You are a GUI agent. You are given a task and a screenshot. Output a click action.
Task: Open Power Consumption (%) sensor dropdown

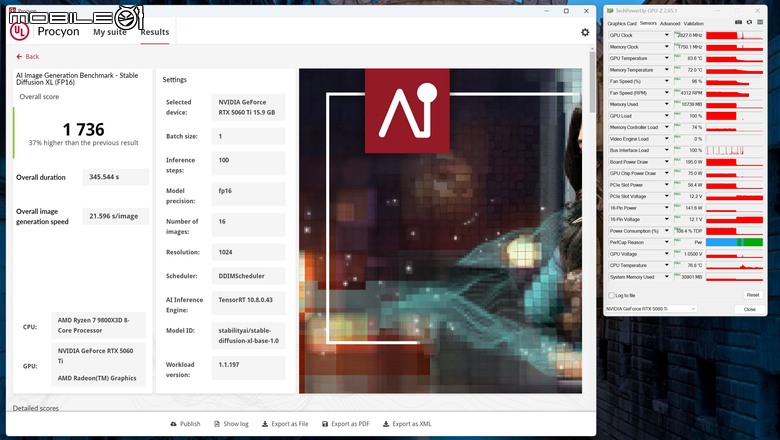pos(667,231)
